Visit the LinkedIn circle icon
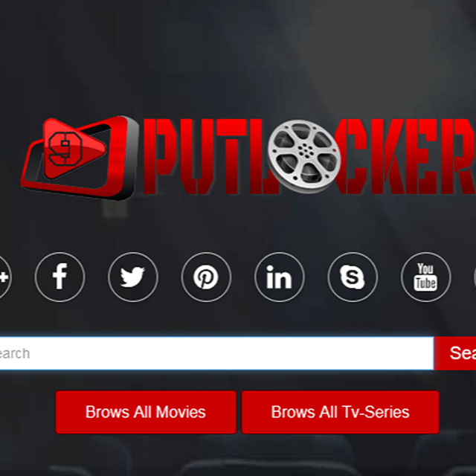This screenshot has width=476, height=476. (279, 277)
